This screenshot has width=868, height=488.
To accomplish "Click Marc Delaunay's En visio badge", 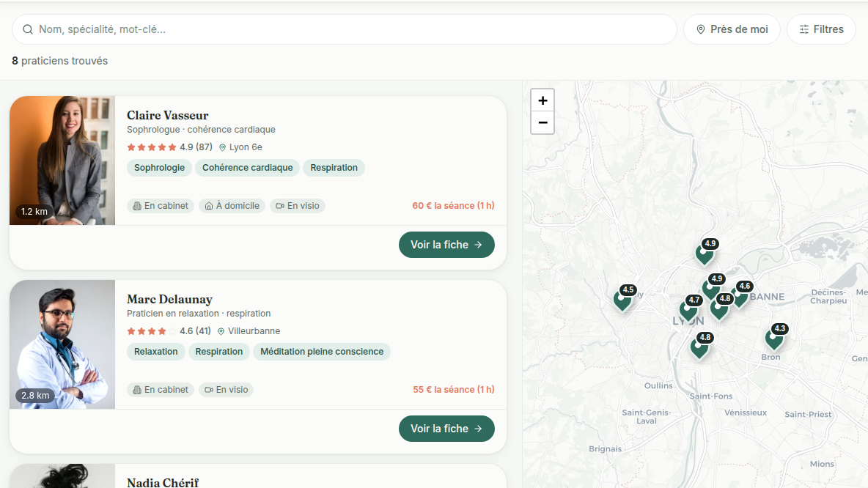I will 227,390.
